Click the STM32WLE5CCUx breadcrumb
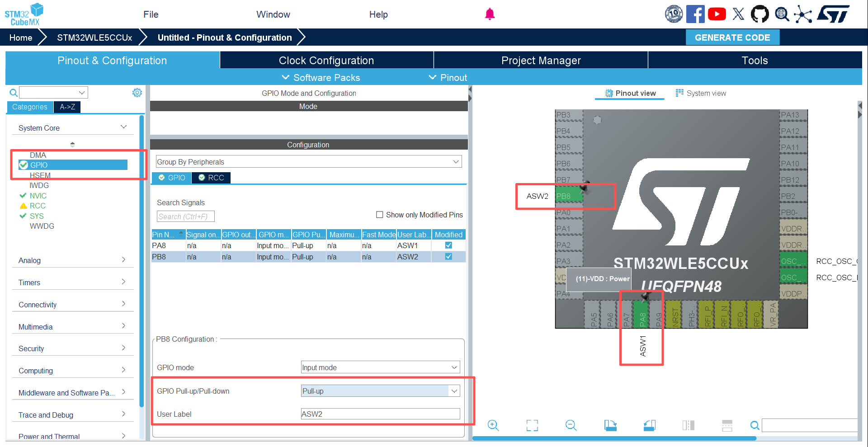The height and width of the screenshot is (447, 868). tap(94, 38)
